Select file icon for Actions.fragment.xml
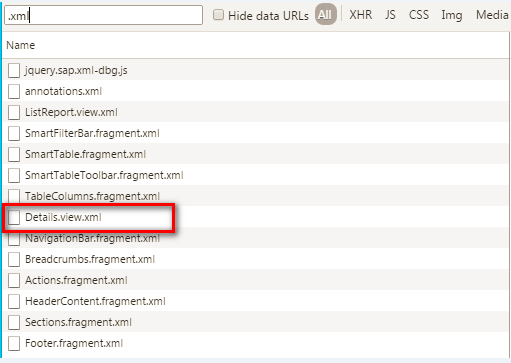 (14, 280)
